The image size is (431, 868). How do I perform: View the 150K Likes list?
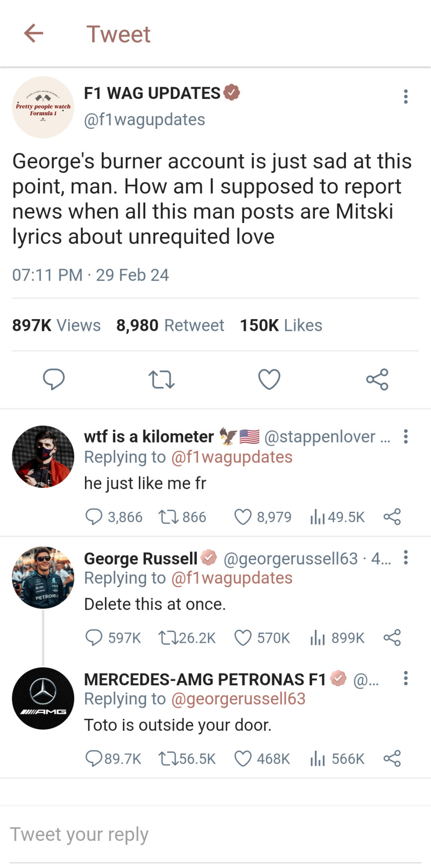pyautogui.click(x=280, y=325)
